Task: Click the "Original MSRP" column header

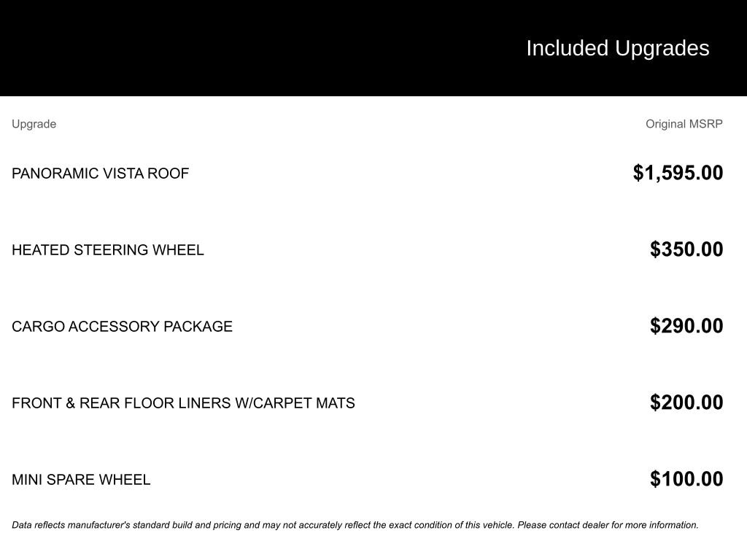Action: (684, 124)
